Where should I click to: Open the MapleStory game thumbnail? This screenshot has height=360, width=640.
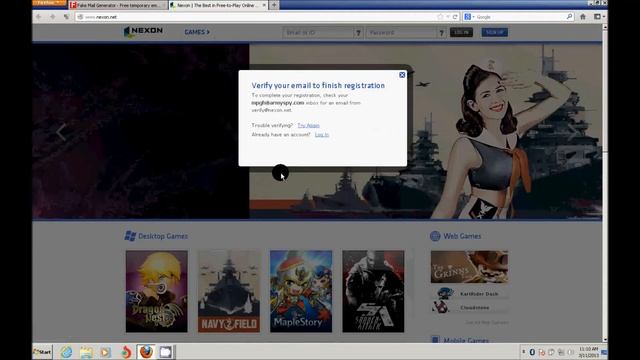(301, 291)
